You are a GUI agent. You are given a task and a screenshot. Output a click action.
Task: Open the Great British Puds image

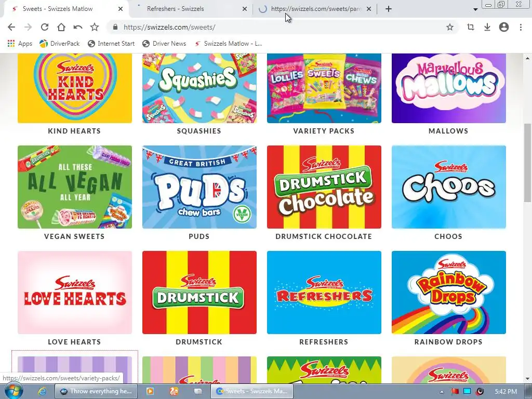coord(199,187)
